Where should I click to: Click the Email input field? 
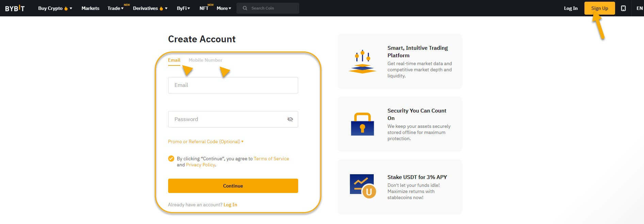pyautogui.click(x=233, y=85)
